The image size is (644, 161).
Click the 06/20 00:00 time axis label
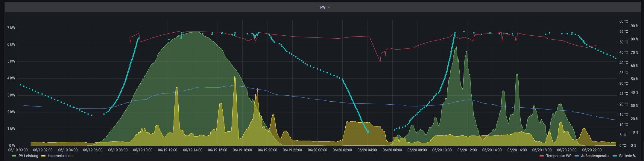(318, 150)
